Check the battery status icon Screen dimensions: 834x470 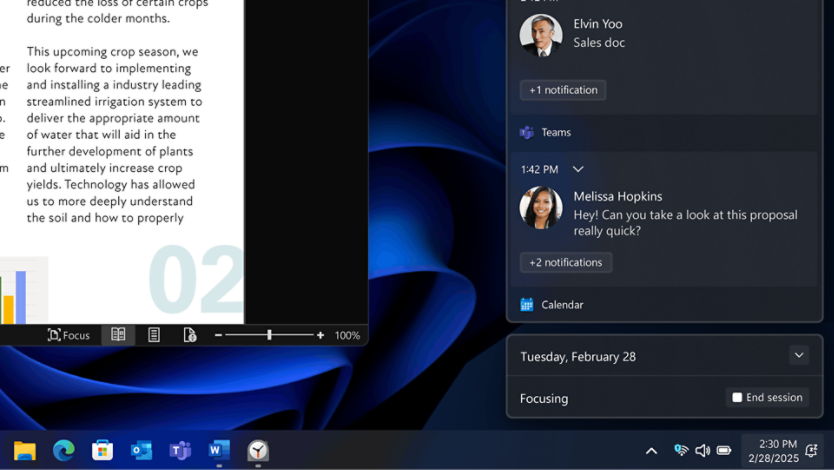pyautogui.click(x=724, y=451)
